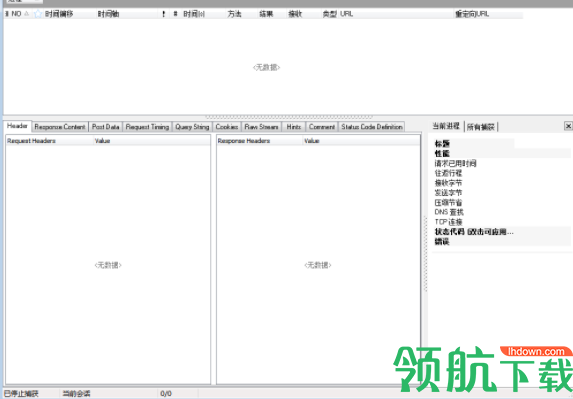Sort by the 接收 column header
This screenshot has height=399, width=573.
(x=295, y=14)
